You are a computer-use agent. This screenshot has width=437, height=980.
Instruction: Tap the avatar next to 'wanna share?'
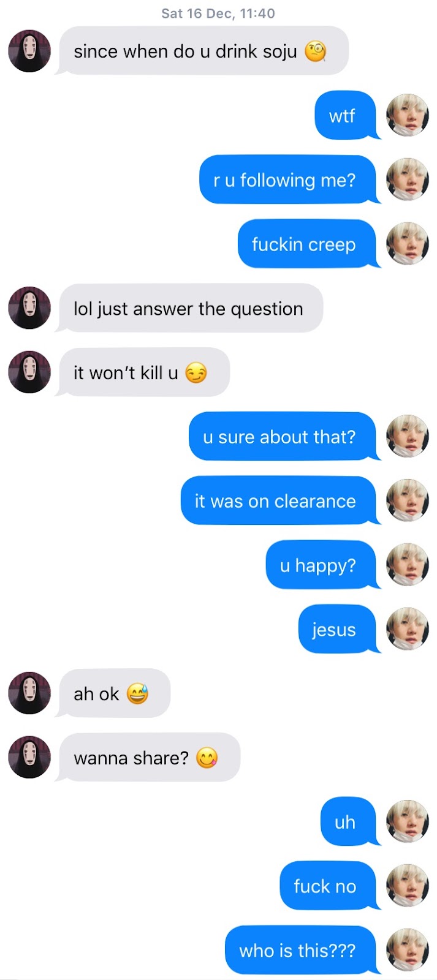coord(29,757)
